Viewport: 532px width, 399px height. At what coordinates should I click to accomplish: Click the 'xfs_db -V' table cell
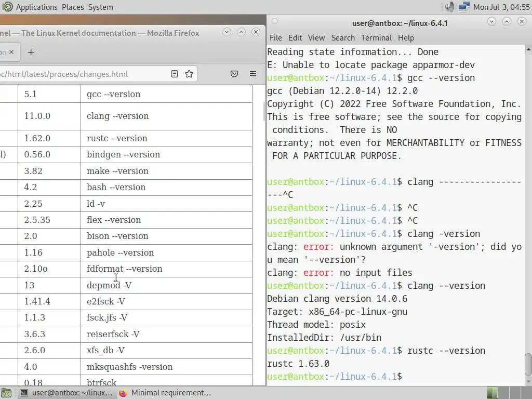(x=166, y=351)
